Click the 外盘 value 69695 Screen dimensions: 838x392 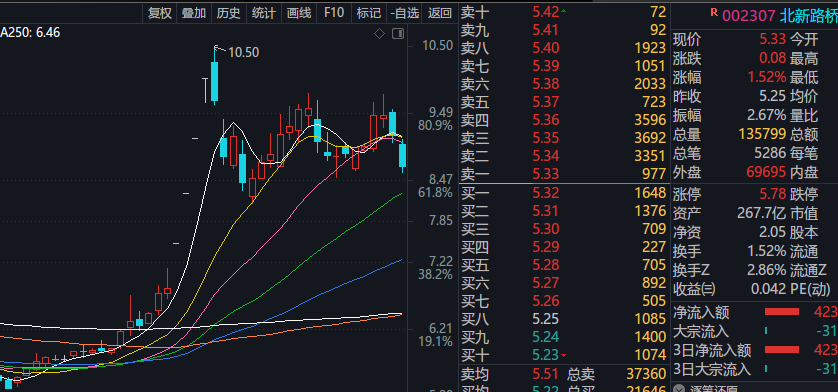[766, 172]
